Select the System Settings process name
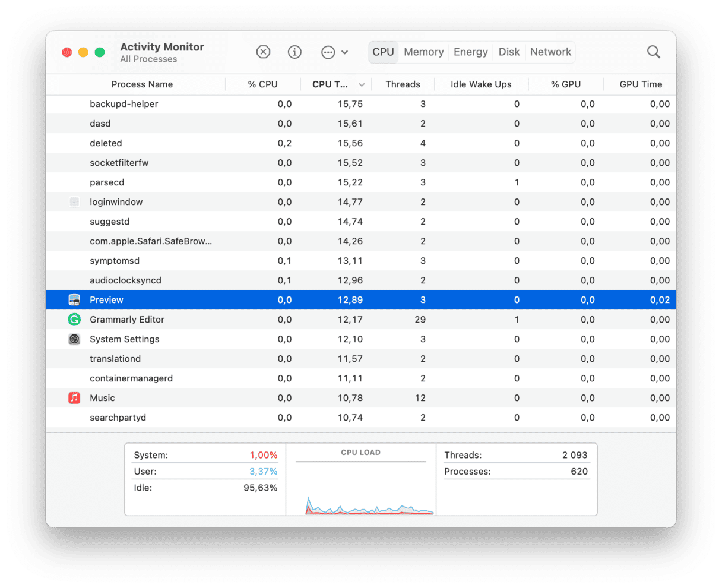The height and width of the screenshot is (588, 722). 125,339
